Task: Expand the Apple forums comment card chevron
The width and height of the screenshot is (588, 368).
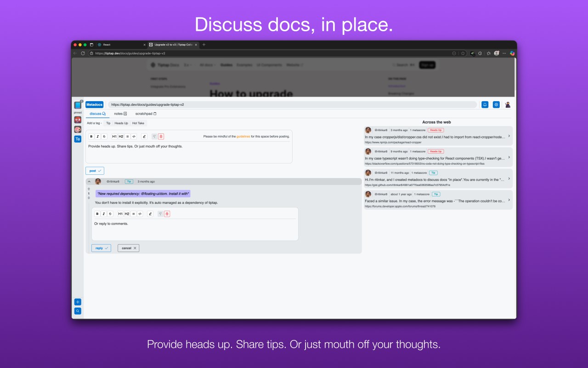Action: pos(509,200)
